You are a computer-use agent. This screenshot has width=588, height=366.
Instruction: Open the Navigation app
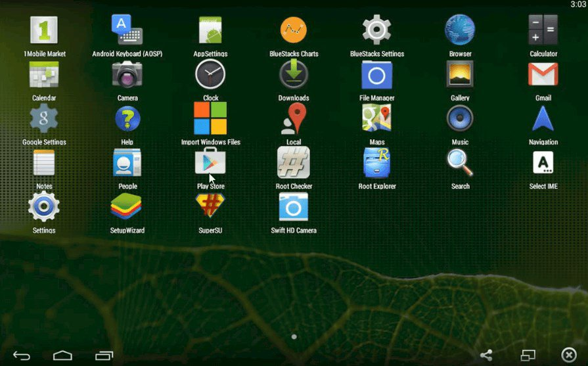pos(543,118)
